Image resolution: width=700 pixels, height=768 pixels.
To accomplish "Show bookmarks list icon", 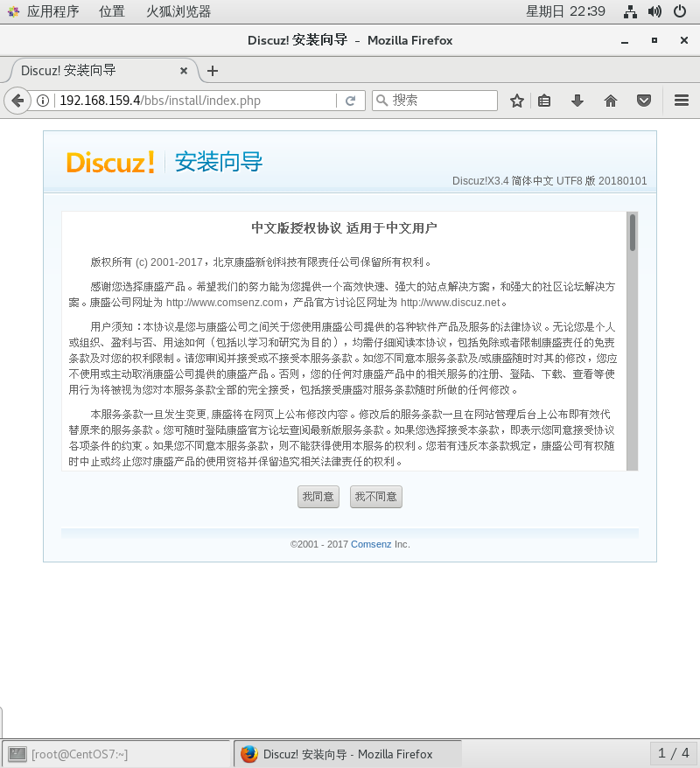I will point(544,101).
